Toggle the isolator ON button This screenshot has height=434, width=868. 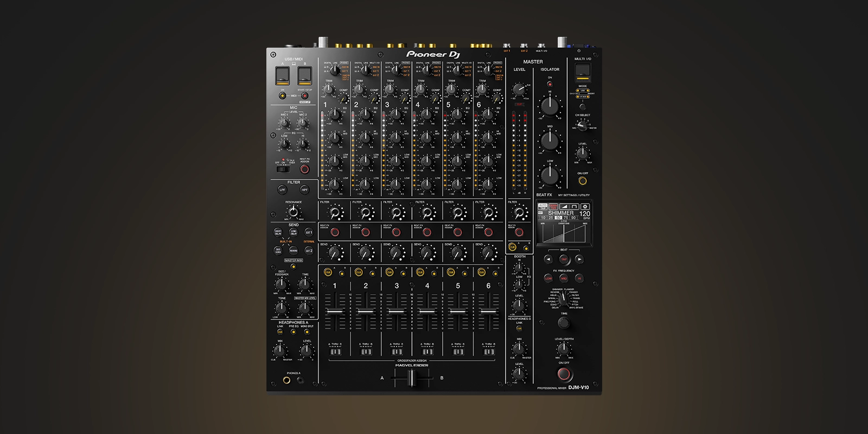[x=550, y=85]
